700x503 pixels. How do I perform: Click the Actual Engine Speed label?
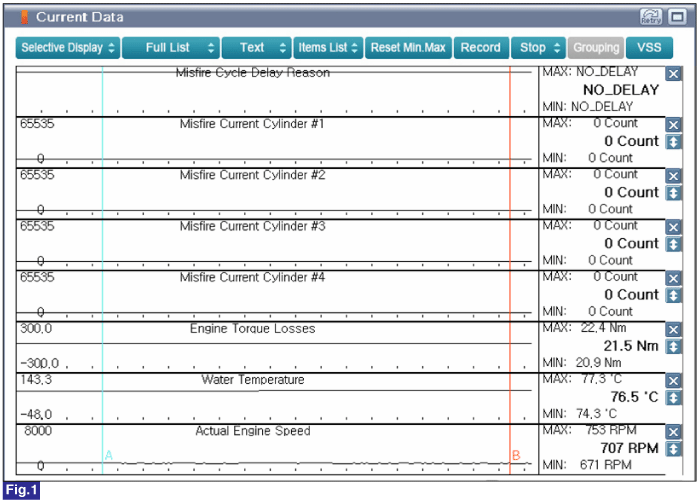click(253, 431)
